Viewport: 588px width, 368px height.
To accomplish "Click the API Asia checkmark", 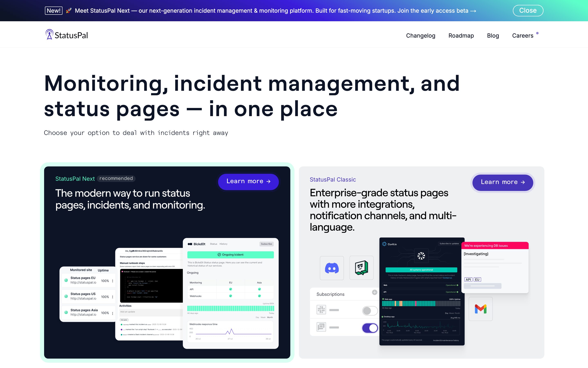I will tap(259, 289).
